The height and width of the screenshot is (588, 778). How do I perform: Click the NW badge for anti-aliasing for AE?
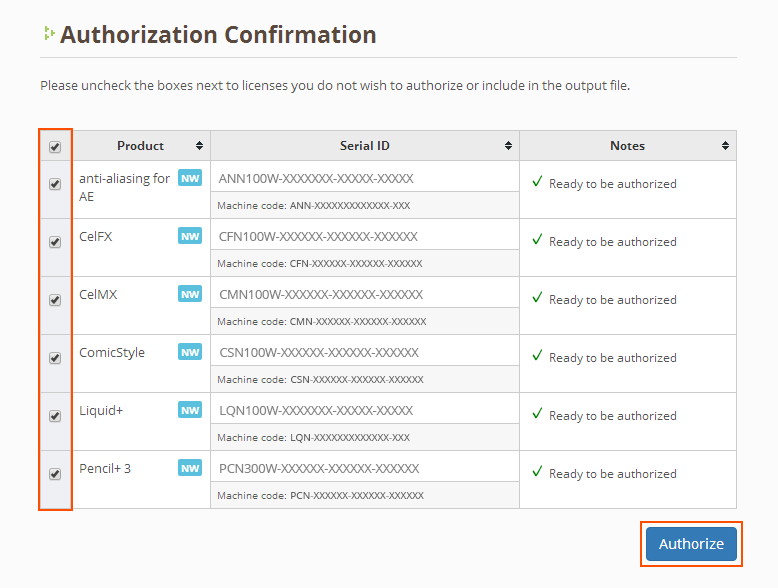point(189,178)
